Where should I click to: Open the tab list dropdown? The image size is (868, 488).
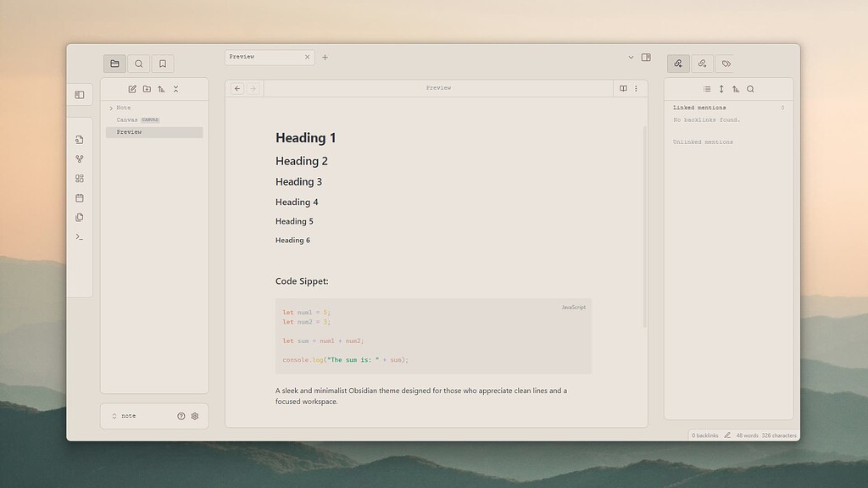point(631,57)
